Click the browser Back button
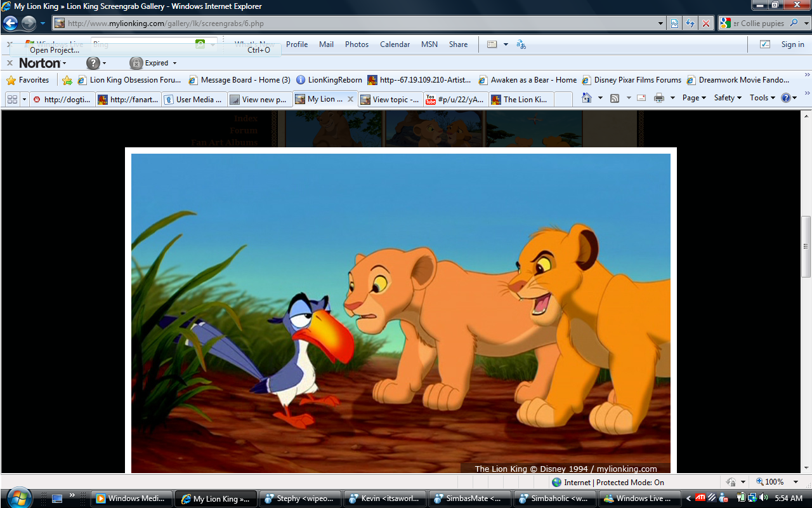 (11, 23)
